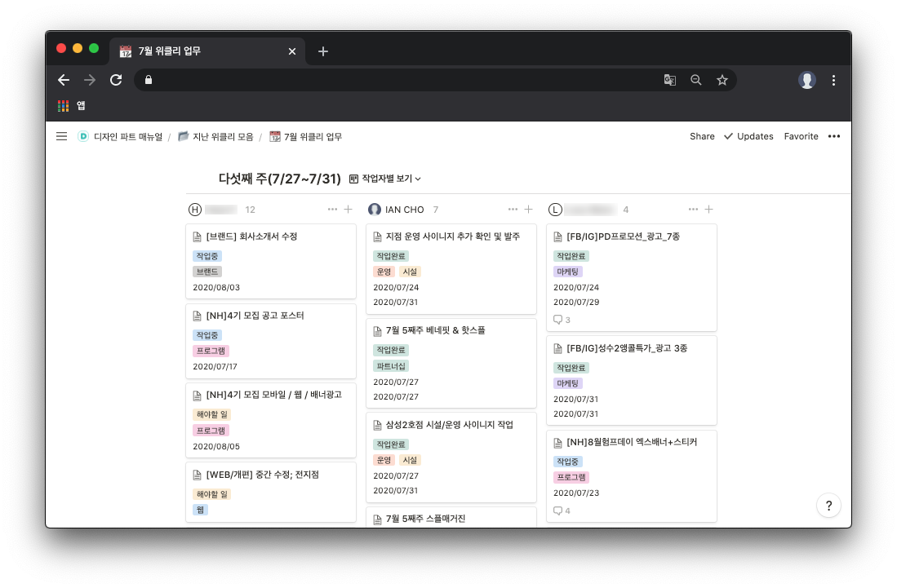Toggle the Notion sidebar hamburger menu

tap(62, 136)
